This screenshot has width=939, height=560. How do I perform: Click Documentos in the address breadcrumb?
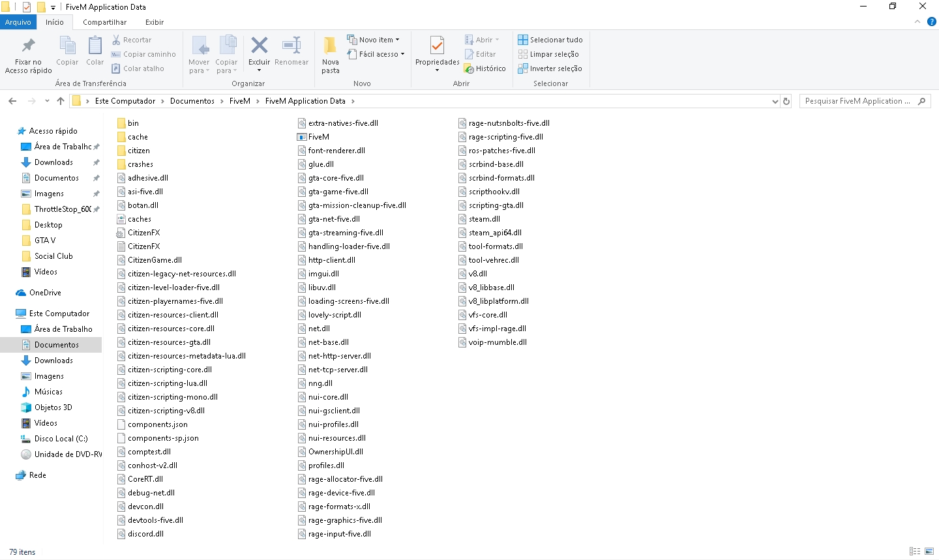coord(192,101)
